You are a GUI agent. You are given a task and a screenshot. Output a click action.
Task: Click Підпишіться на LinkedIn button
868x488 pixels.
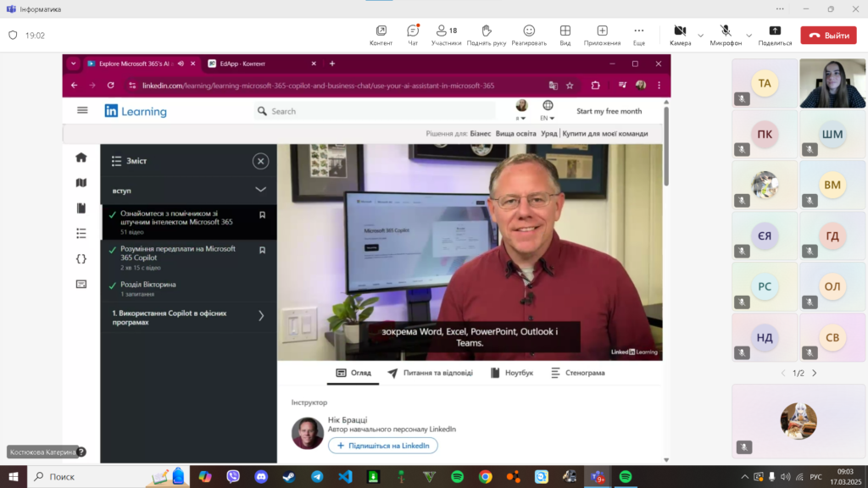(x=382, y=446)
